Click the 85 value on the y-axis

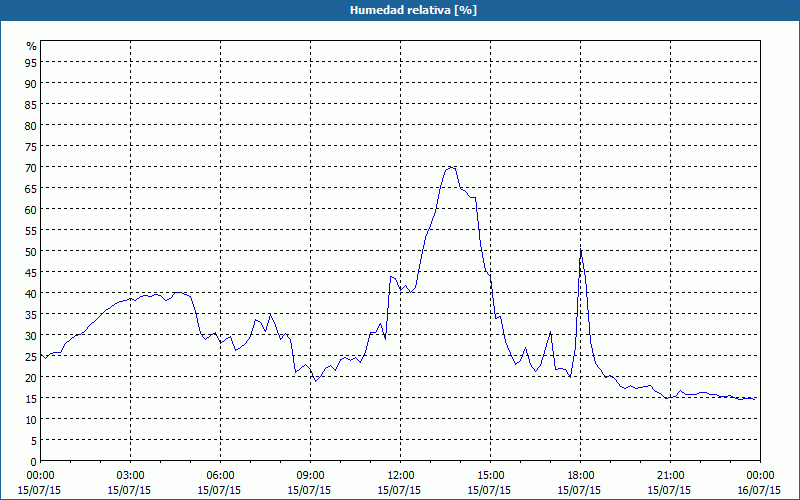tap(31, 104)
